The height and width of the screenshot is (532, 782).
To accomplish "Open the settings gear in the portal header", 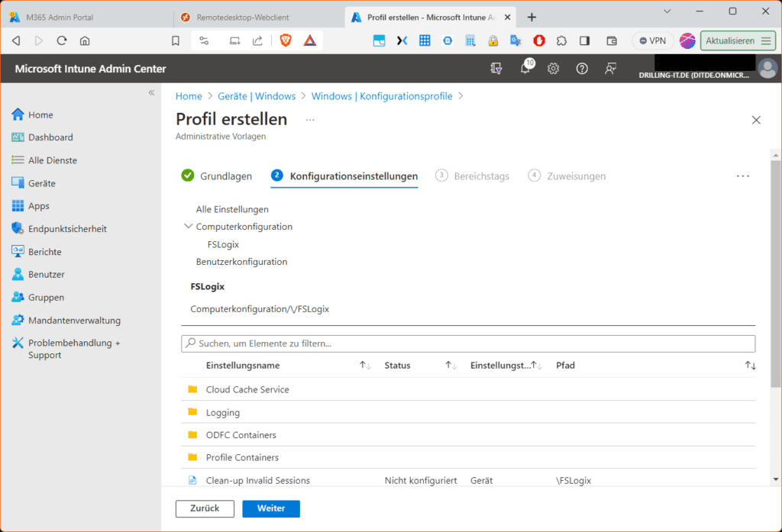I will (x=553, y=68).
